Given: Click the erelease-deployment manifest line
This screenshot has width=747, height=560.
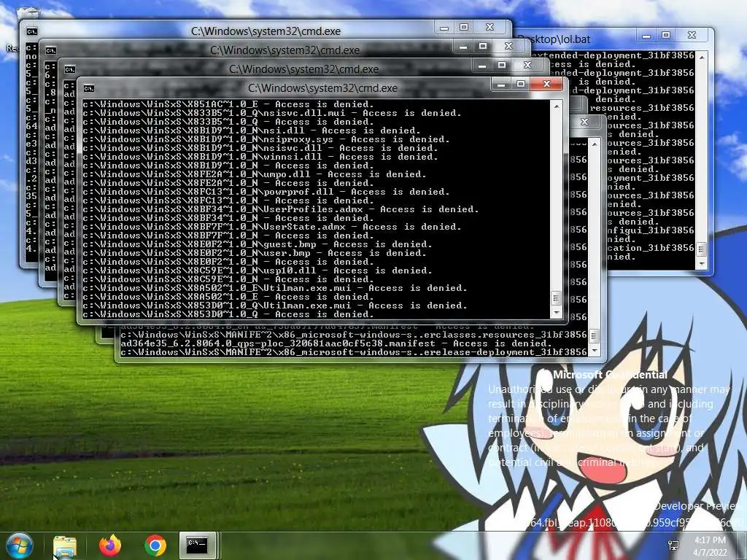Looking at the screenshot, I should coord(354,352).
